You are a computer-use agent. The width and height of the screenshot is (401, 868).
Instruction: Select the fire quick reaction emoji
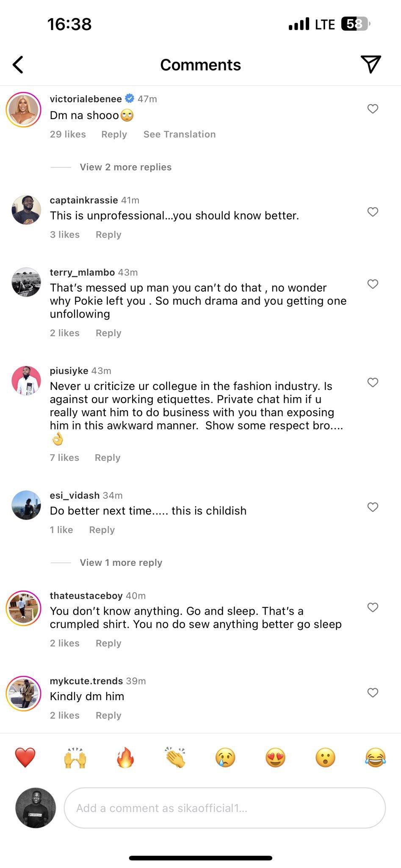[125, 758]
